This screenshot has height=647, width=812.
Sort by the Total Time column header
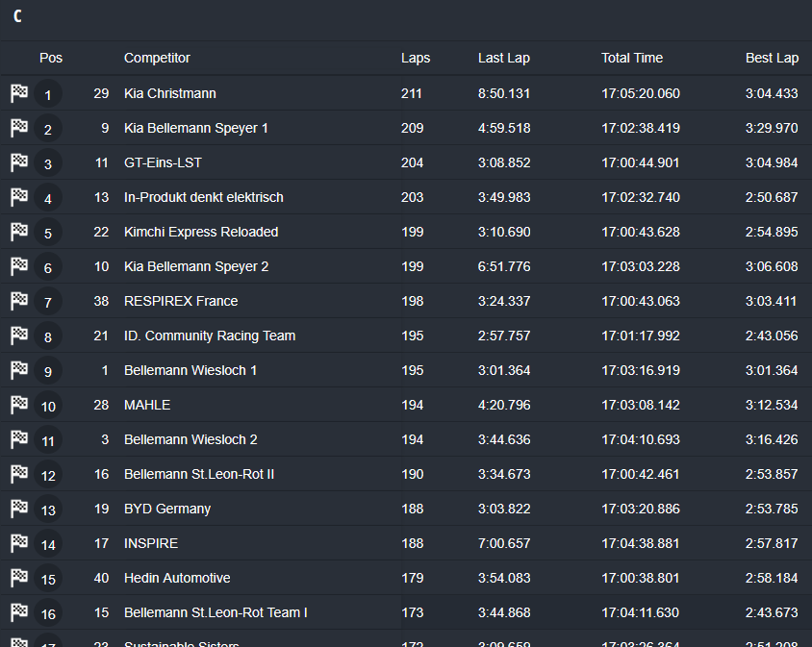point(632,58)
